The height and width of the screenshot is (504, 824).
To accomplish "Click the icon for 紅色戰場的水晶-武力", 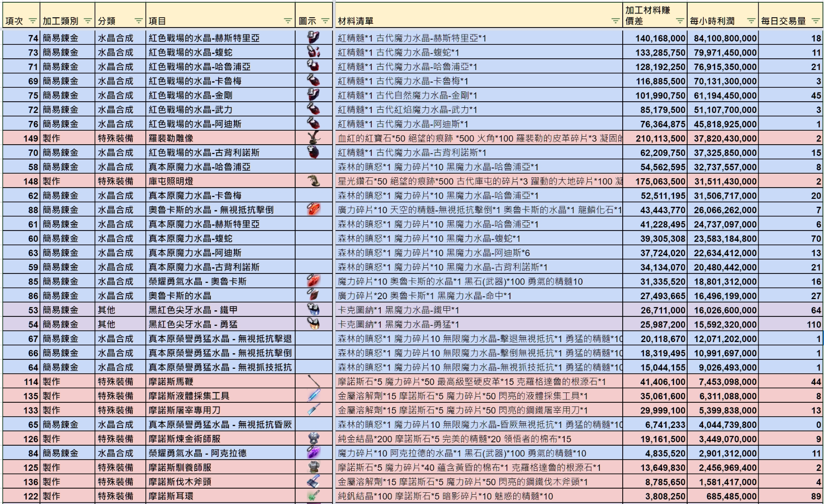I will 313,109.
